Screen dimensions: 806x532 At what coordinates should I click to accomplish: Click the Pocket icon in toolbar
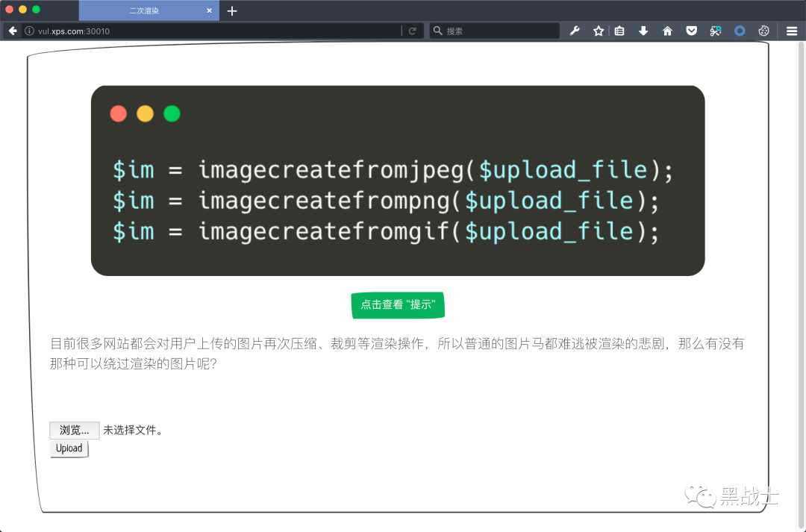(x=691, y=31)
